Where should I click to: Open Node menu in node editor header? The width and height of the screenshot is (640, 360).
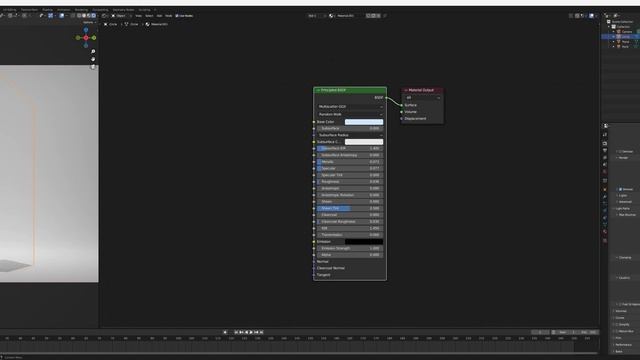[169, 16]
